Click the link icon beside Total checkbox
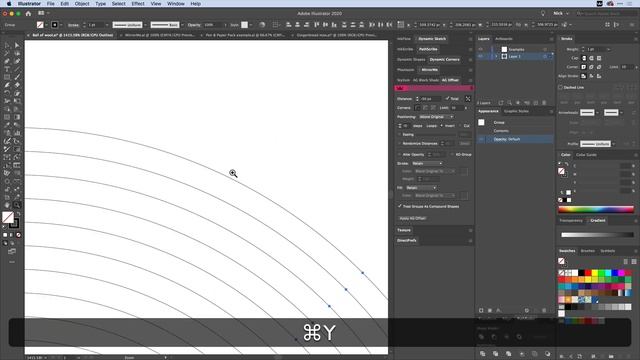 pyautogui.click(x=468, y=99)
